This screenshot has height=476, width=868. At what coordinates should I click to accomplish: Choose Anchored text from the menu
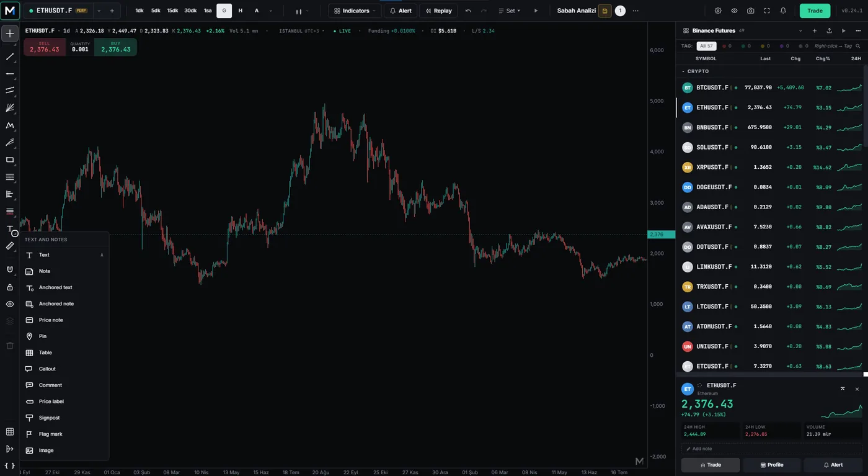pos(64,287)
